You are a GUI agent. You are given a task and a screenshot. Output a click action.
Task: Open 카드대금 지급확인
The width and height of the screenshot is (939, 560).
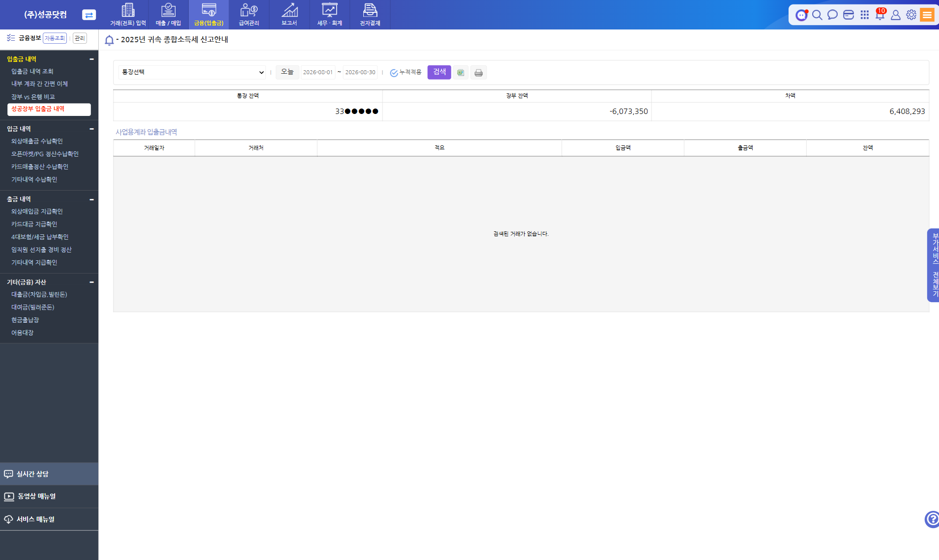click(34, 224)
